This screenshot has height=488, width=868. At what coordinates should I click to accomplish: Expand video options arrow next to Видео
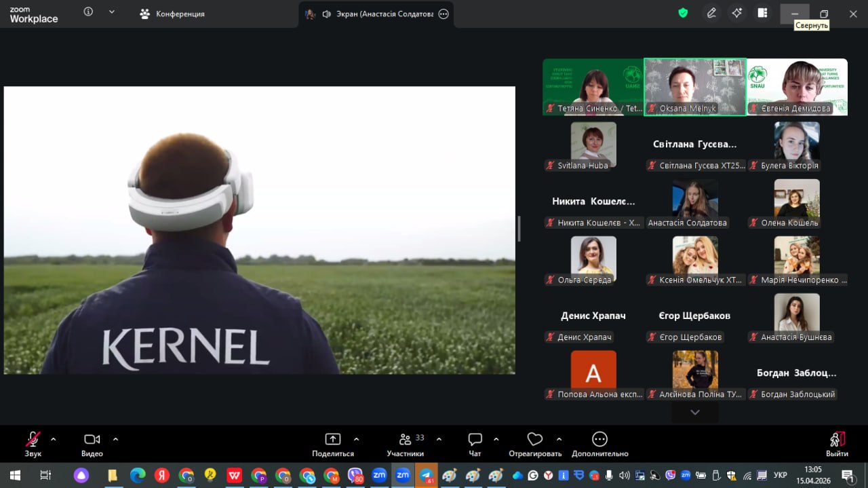pos(115,439)
